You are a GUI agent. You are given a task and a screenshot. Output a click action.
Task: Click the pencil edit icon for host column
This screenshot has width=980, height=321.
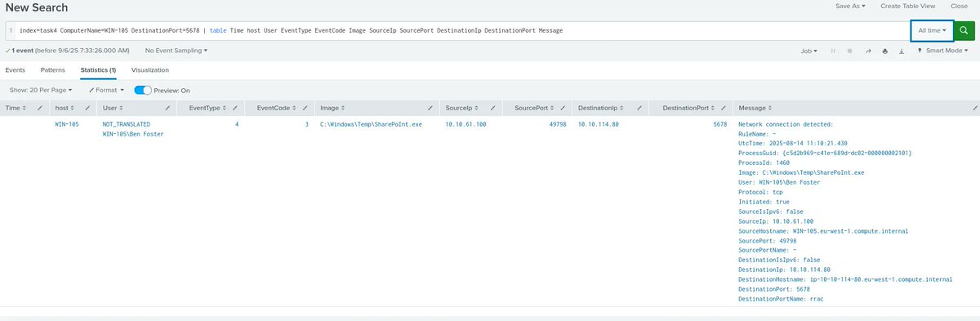pos(88,108)
